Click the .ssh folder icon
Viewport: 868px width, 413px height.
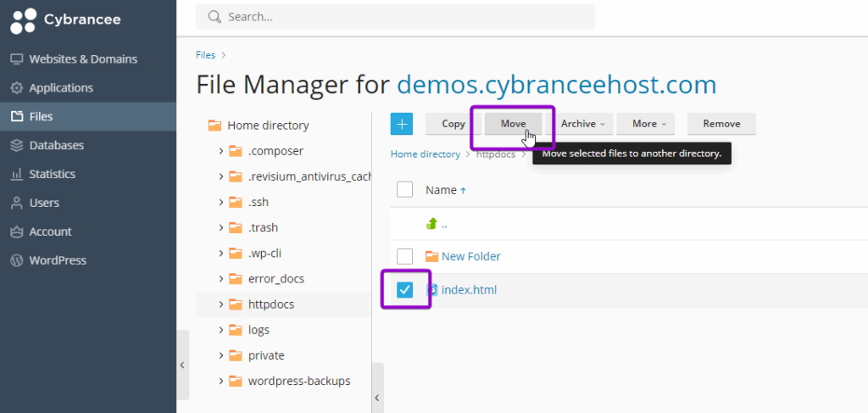tap(236, 202)
